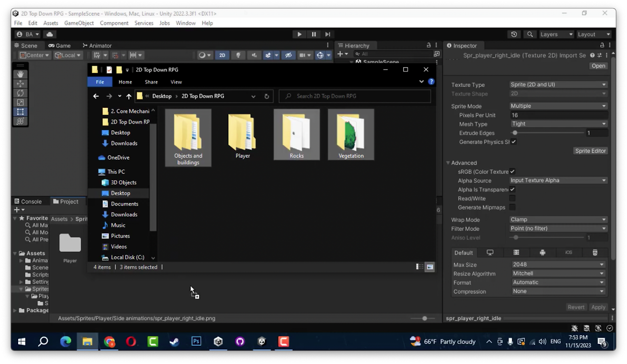Select the Hand view tool
627x364 pixels.
pos(20,74)
